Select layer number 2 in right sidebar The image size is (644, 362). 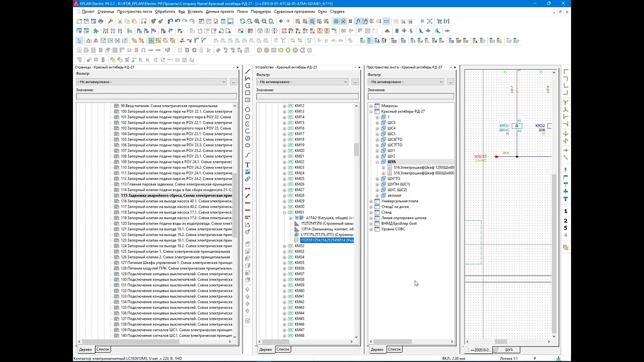pyautogui.click(x=566, y=221)
